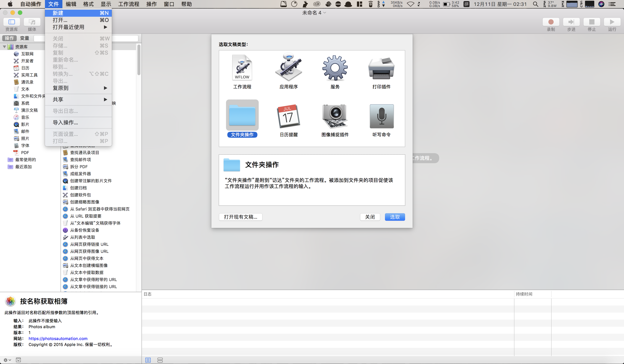Toggle the log view icon at bottom

148,360
